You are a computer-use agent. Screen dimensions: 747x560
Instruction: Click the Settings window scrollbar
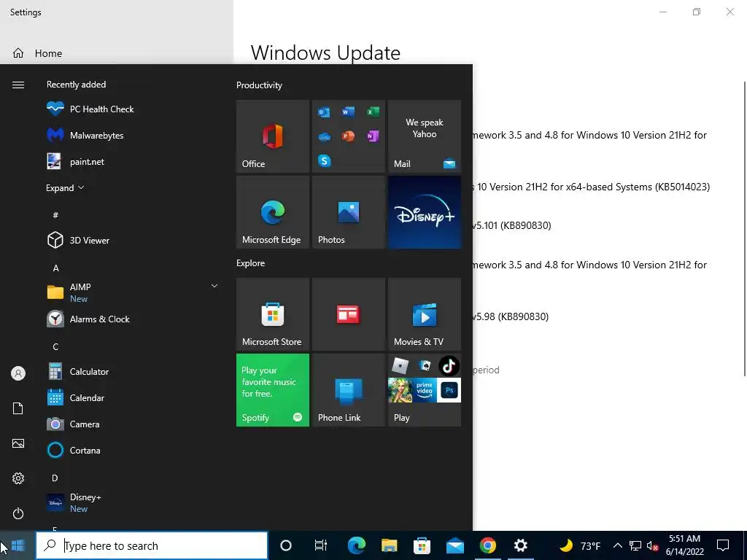pos(744,228)
